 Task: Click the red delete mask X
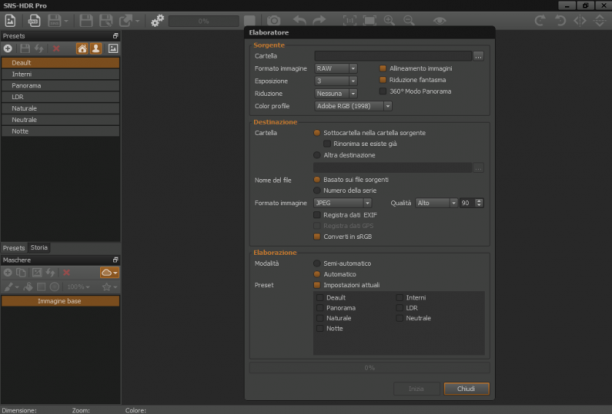66,272
